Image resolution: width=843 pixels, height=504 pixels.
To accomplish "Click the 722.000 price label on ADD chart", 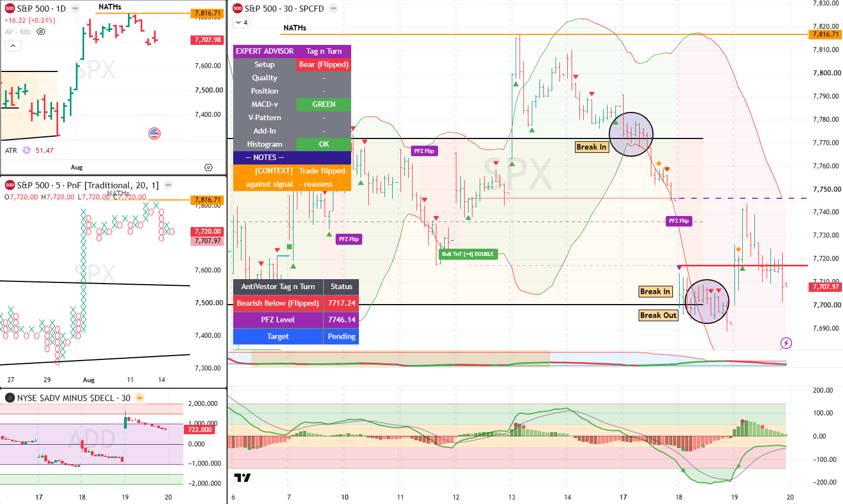I will click(x=200, y=430).
